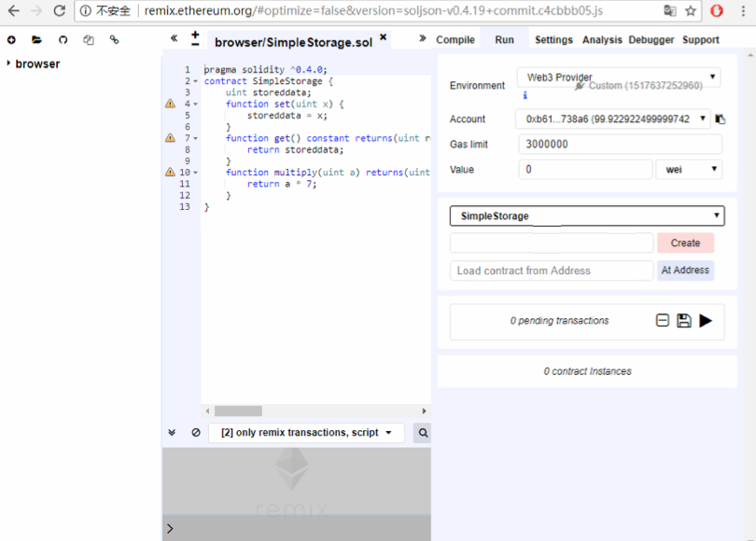Switch to the Compile tab

pos(455,40)
